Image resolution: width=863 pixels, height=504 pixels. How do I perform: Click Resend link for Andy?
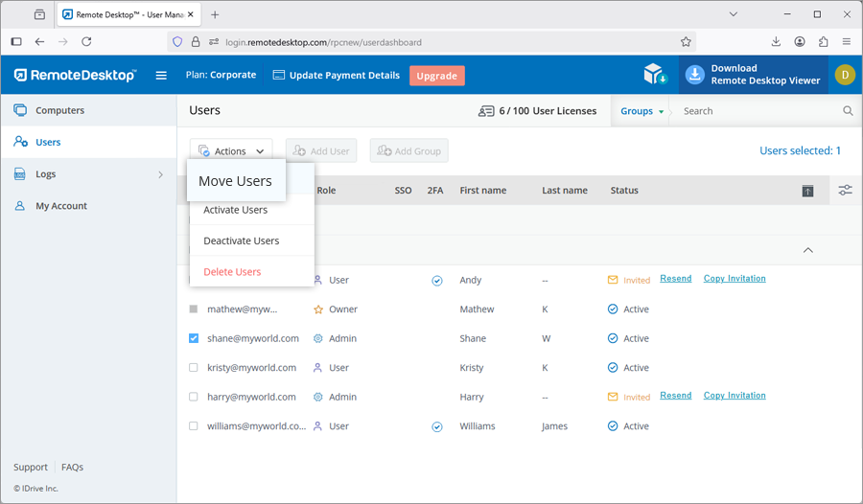(675, 279)
